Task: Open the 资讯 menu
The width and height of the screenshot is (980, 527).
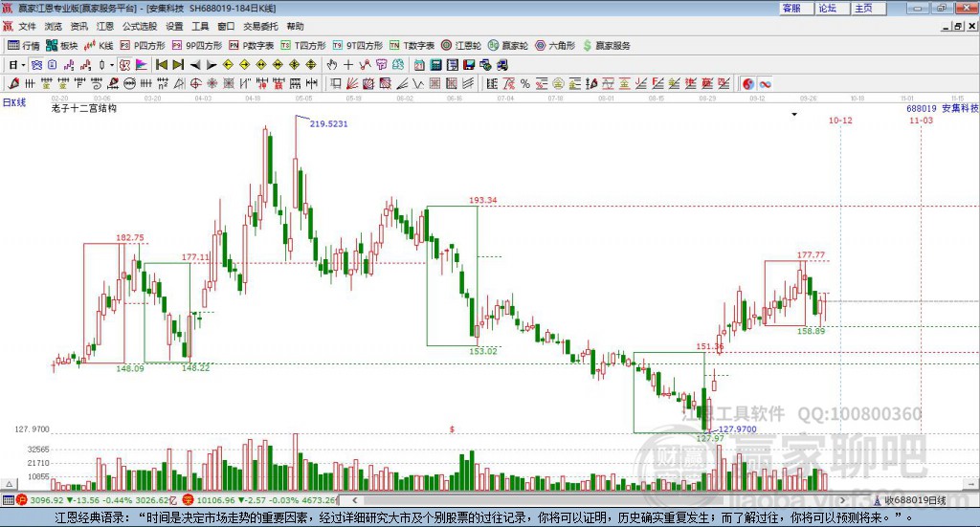Action: coord(78,26)
